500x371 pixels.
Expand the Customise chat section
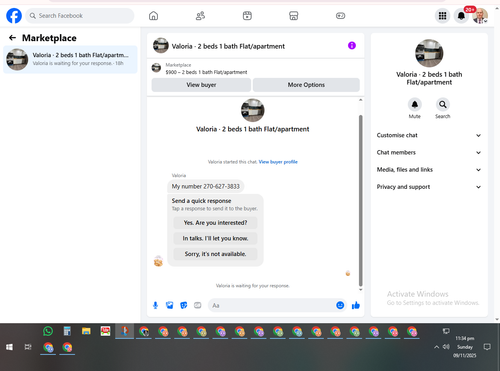click(x=429, y=135)
